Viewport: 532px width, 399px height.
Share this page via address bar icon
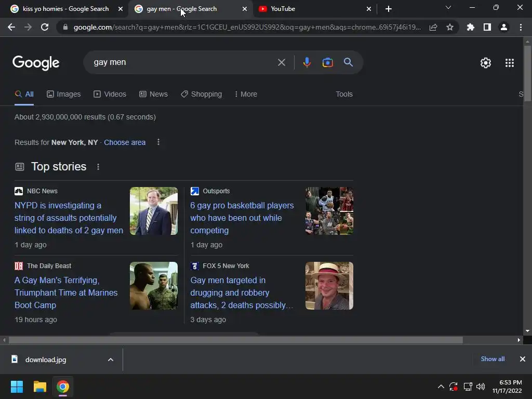pos(433,27)
